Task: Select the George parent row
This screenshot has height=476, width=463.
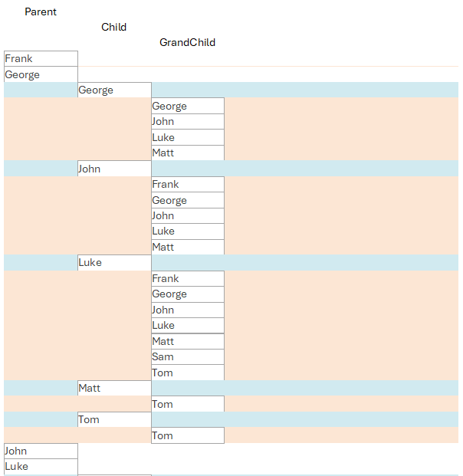Action: [x=41, y=75]
